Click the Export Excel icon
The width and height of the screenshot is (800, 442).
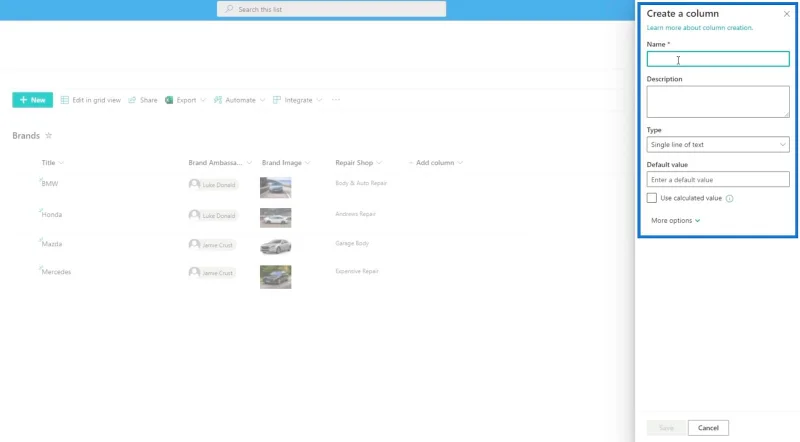coord(169,100)
